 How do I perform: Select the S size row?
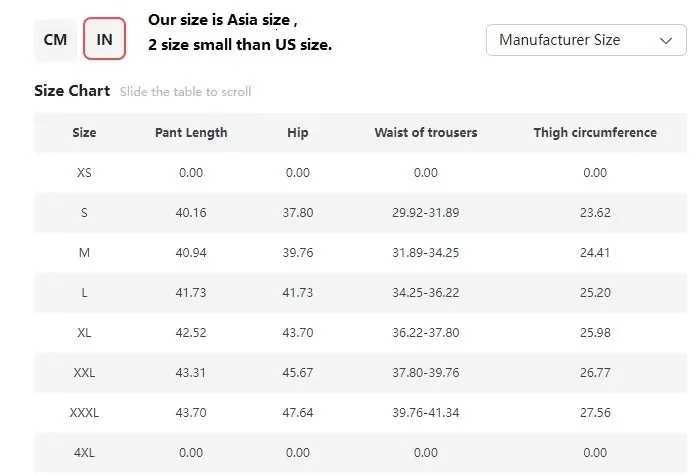[x=84, y=213]
